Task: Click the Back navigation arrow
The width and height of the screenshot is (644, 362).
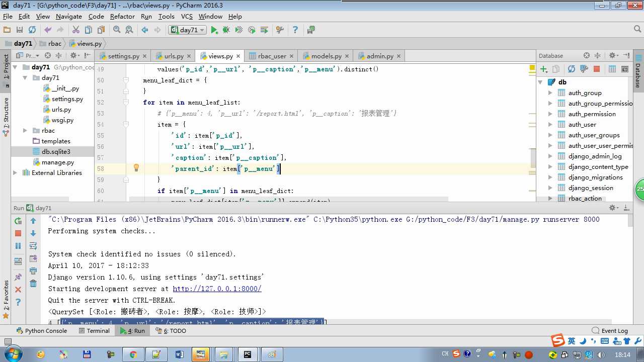Action: click(x=145, y=30)
